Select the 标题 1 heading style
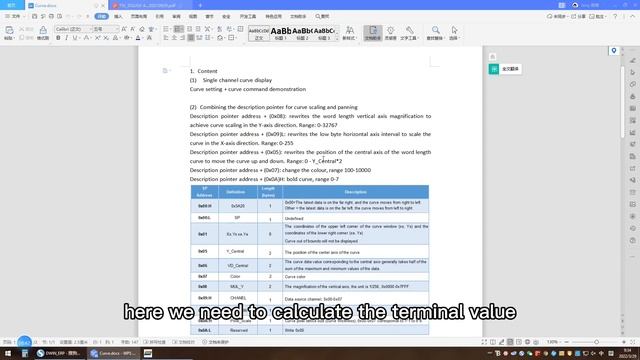 [280, 33]
